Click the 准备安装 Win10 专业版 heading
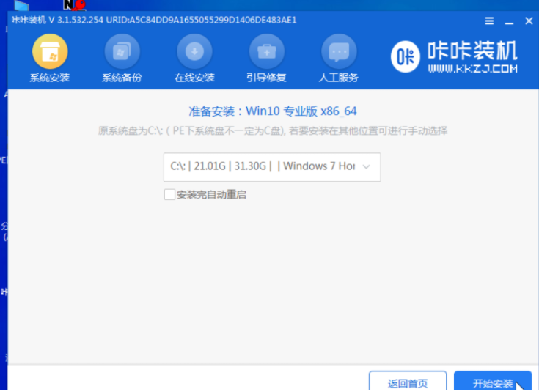 pos(273,111)
